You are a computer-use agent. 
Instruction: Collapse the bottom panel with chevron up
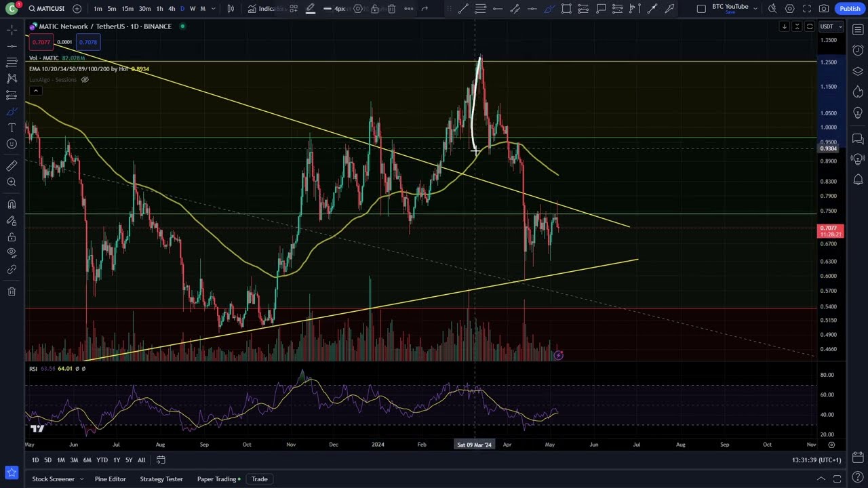coord(821,479)
